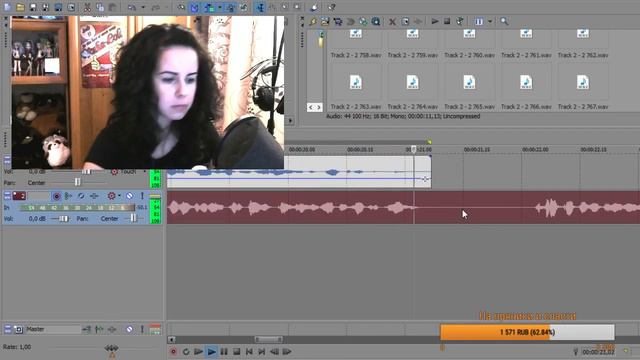Stop media preview with small stop icon
This screenshot has height=360, width=640.
[x=447, y=21]
